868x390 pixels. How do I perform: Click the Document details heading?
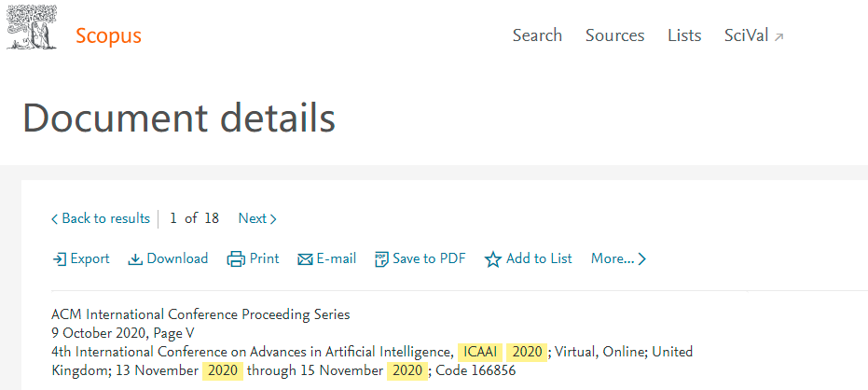point(179,118)
